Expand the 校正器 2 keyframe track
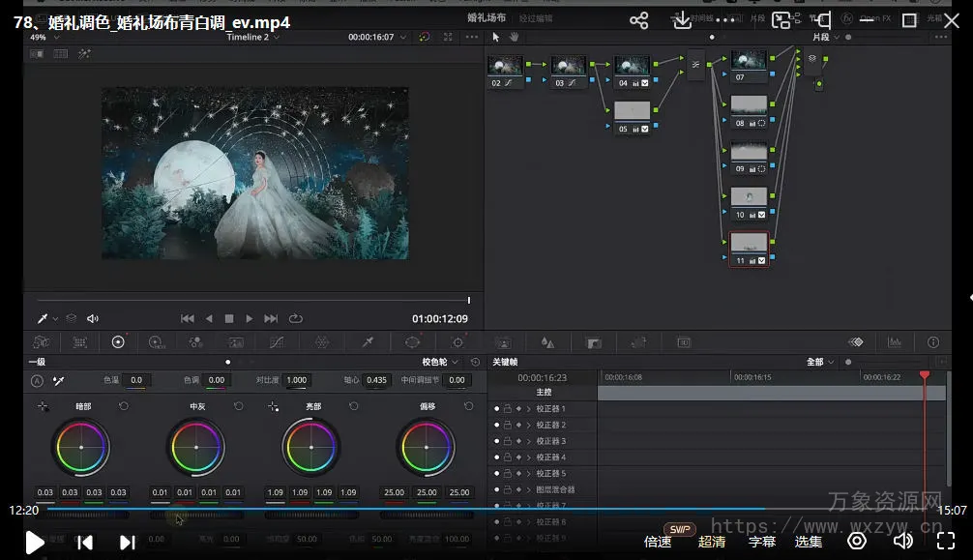This screenshot has width=973, height=560. click(x=528, y=426)
